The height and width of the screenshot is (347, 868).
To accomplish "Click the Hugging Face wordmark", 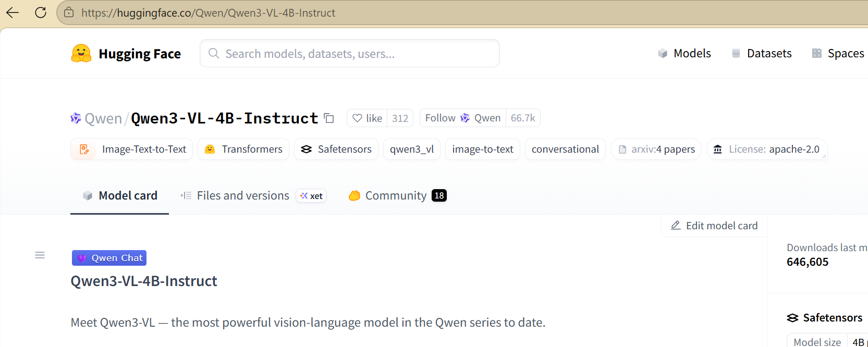I will [x=140, y=54].
